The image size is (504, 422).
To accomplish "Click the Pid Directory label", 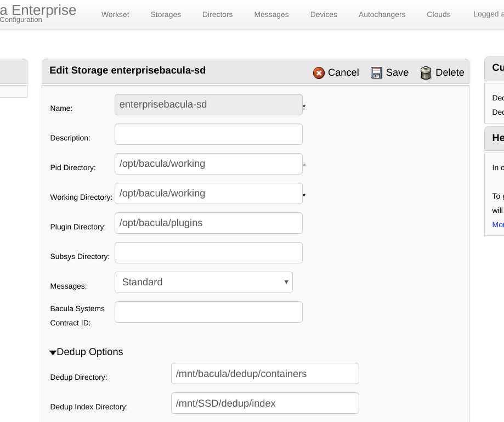I will click(73, 167).
